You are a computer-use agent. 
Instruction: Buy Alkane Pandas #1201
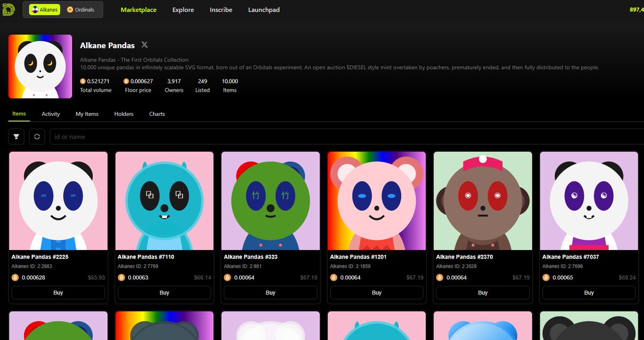pos(377,293)
